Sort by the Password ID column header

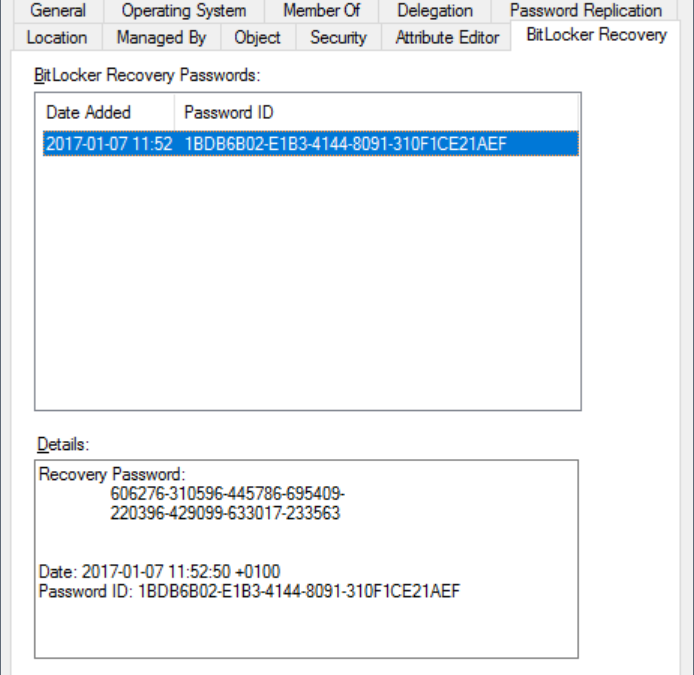[376, 112]
